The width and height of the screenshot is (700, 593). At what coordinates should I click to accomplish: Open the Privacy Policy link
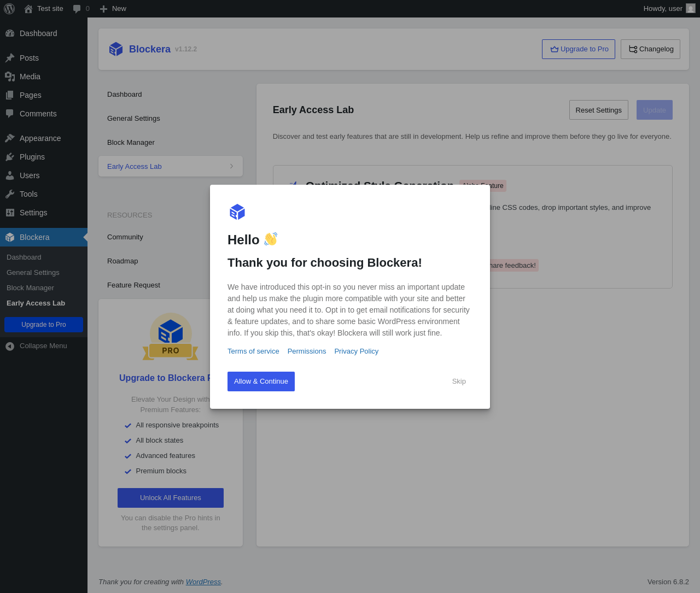(357, 351)
